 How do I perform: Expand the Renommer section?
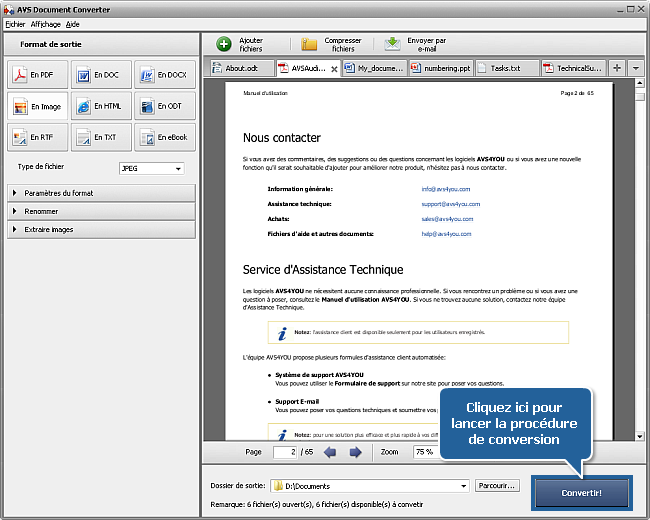101,211
